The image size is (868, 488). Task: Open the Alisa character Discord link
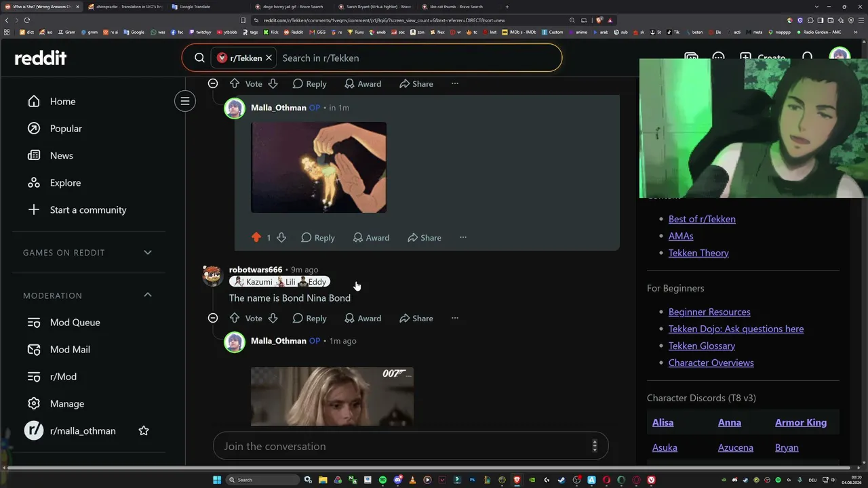tap(663, 422)
